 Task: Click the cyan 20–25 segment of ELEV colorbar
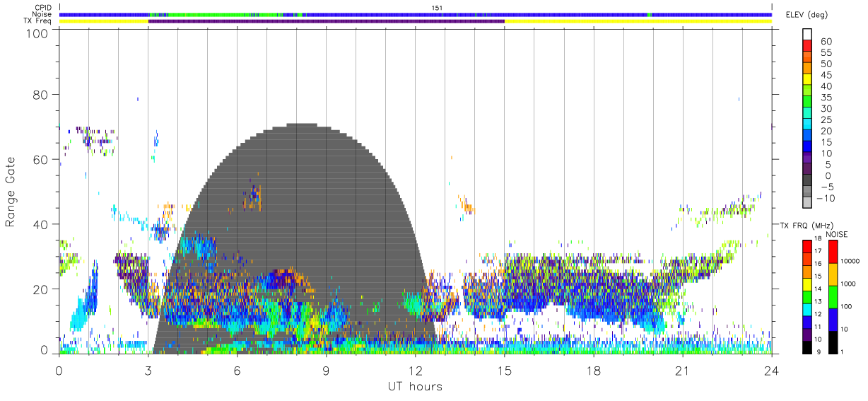pos(808,125)
